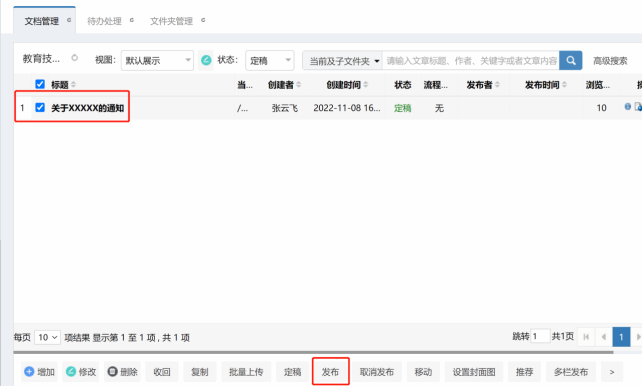The image size is (642, 387).
Task: Open the 状态 dropdown showing 定稿
Action: (x=270, y=61)
